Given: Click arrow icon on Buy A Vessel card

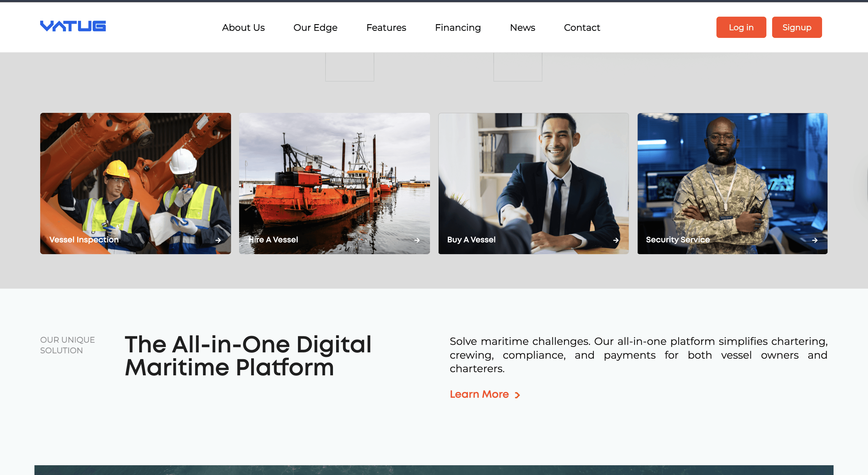Looking at the screenshot, I should 616,240.
